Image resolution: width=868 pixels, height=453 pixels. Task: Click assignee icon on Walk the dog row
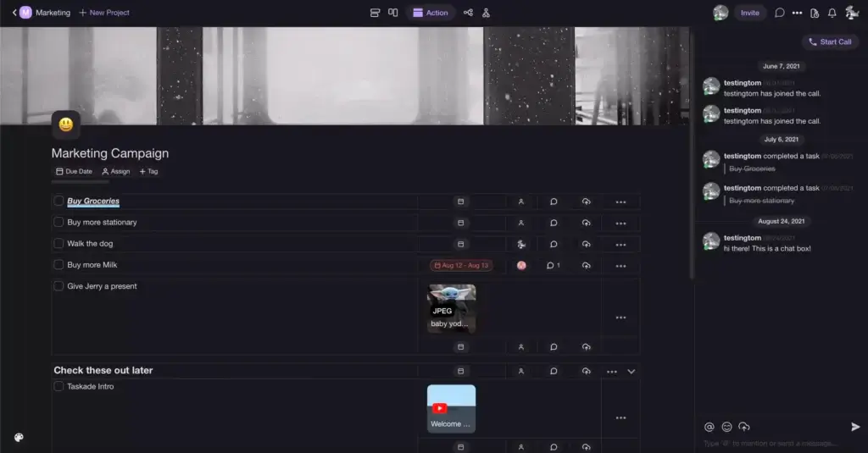(521, 244)
